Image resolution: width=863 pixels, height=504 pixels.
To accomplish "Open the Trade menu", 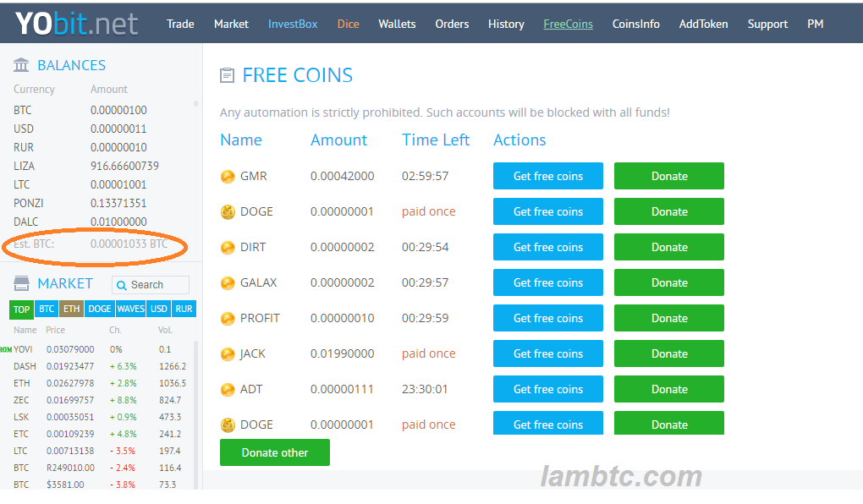I will (x=180, y=25).
